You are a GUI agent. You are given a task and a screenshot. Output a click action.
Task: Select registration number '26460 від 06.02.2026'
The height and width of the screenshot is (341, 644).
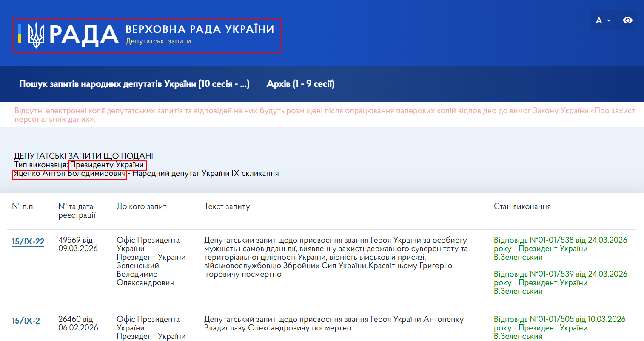78,324
